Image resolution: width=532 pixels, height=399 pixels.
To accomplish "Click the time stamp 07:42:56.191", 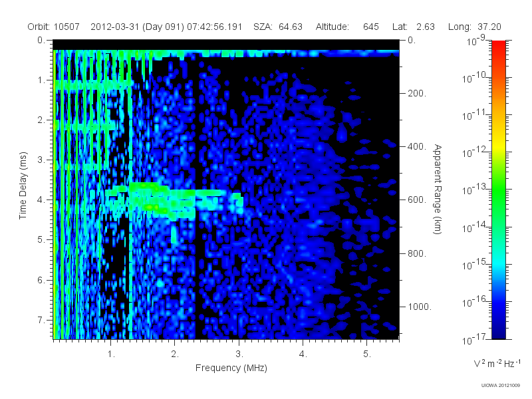I will point(214,27).
